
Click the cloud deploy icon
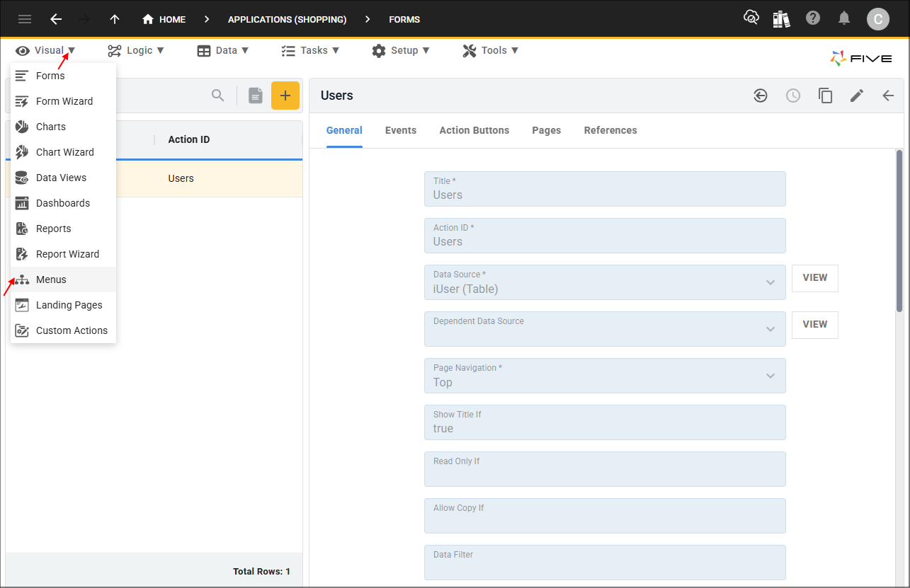pos(751,18)
